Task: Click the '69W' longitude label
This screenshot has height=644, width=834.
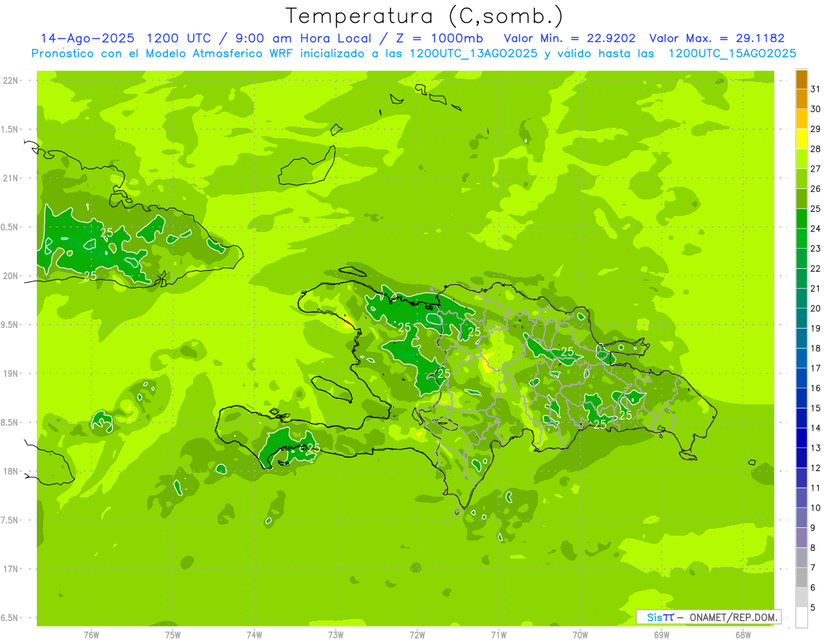Action: [661, 635]
